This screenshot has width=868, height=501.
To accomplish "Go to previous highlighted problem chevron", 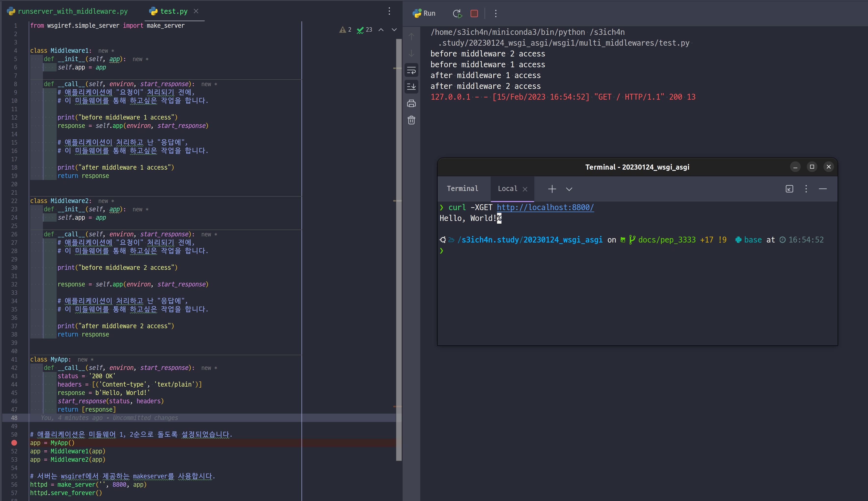I will (381, 30).
